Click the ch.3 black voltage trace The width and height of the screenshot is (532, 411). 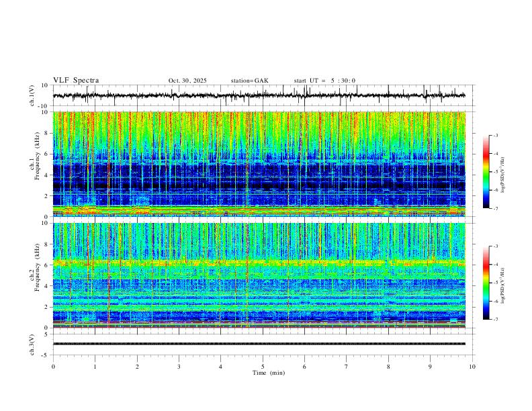(259, 344)
